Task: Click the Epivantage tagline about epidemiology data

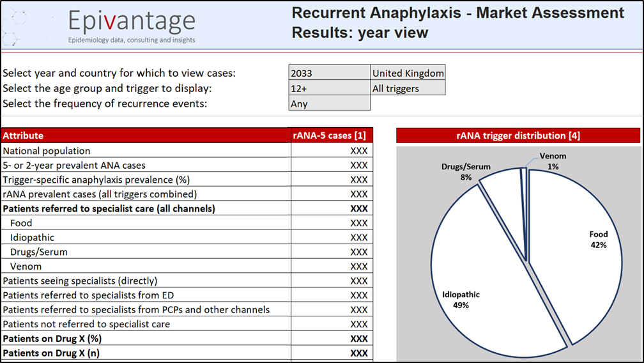Action: point(132,40)
